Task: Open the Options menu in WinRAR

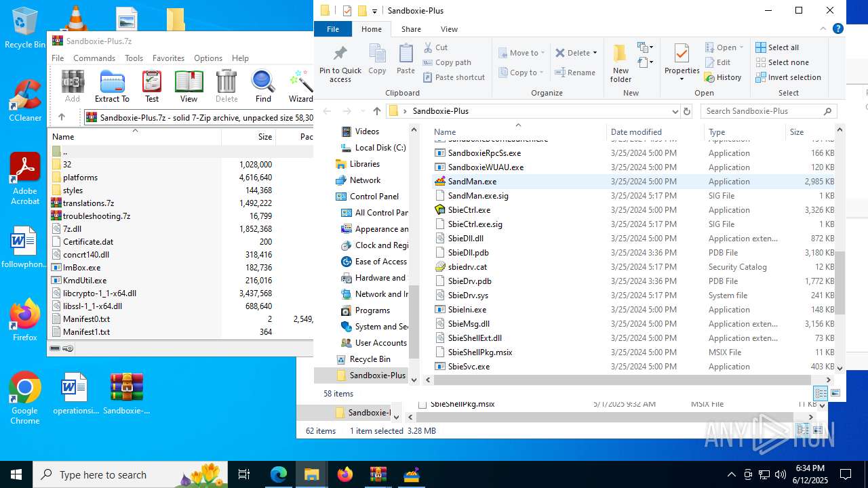Action: click(x=208, y=58)
